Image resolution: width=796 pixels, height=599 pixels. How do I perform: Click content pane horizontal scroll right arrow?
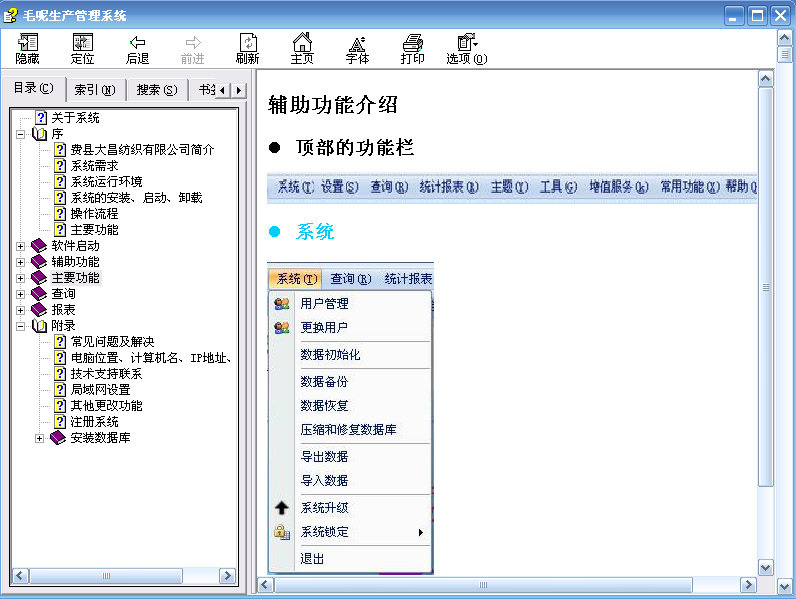tap(748, 584)
